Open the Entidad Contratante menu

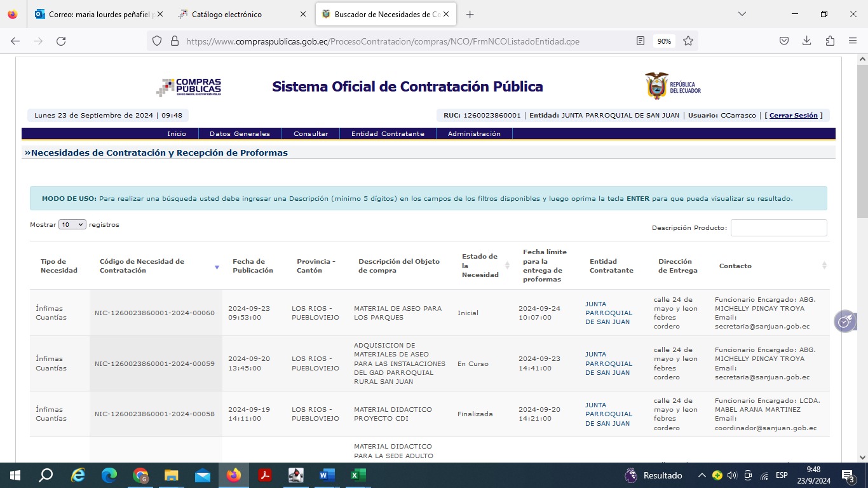tap(388, 133)
